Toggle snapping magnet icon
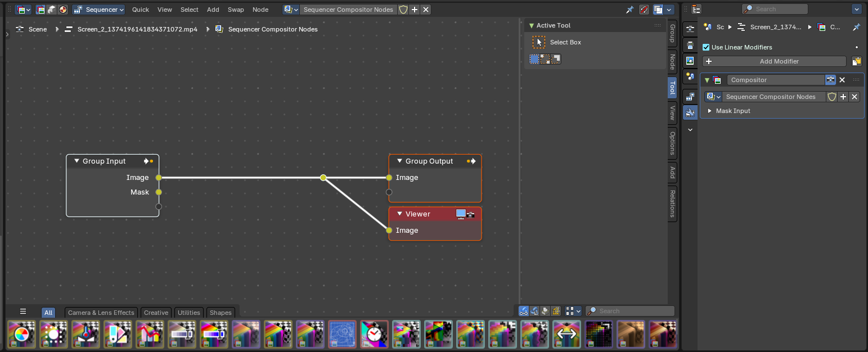The height and width of the screenshot is (352, 868). 644,10
